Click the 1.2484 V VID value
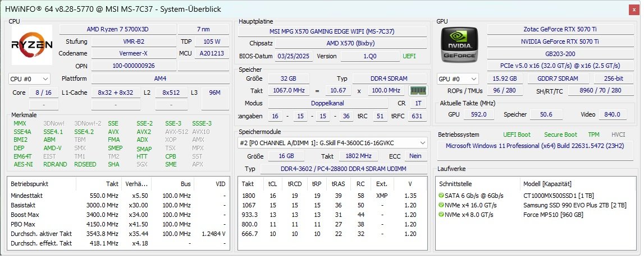 click(213, 234)
